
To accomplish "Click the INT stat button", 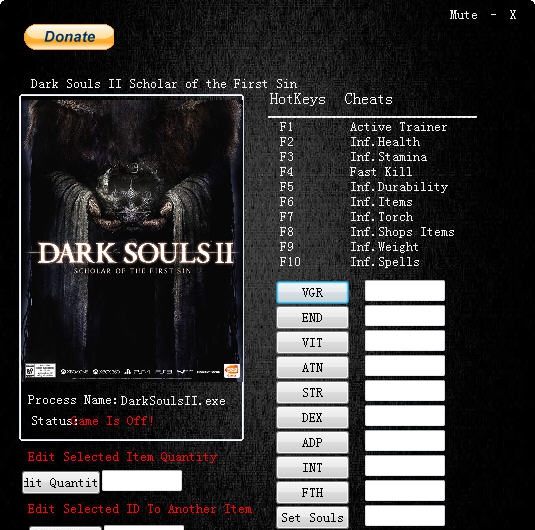I will [312, 467].
